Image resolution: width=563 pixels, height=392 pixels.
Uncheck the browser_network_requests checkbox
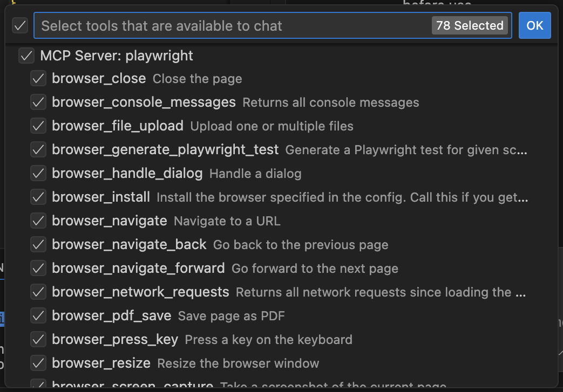38,292
